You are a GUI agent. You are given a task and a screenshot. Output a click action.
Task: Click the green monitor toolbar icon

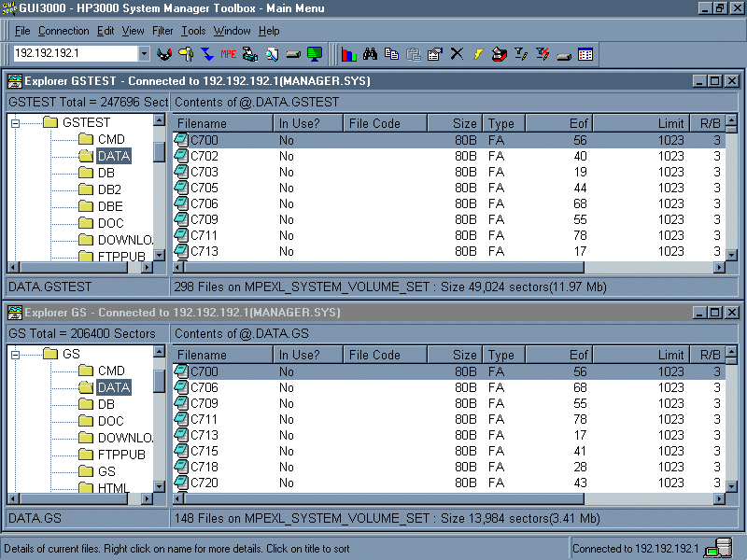click(x=315, y=54)
